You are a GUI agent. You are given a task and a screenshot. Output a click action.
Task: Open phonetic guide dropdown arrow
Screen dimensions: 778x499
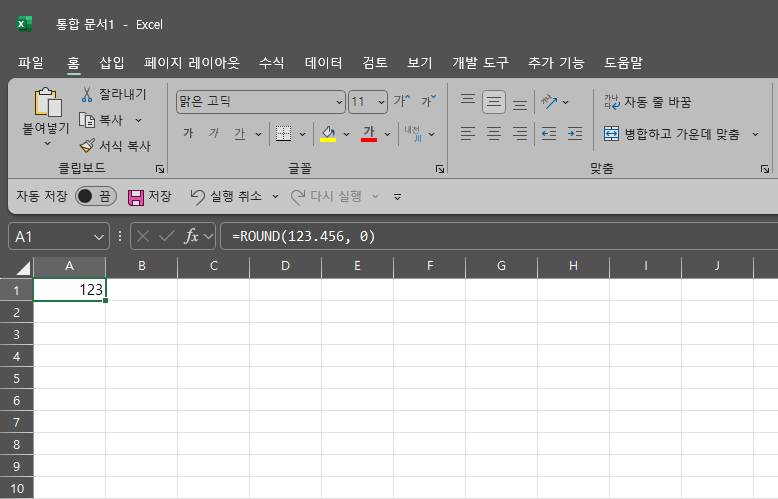pyautogui.click(x=432, y=134)
